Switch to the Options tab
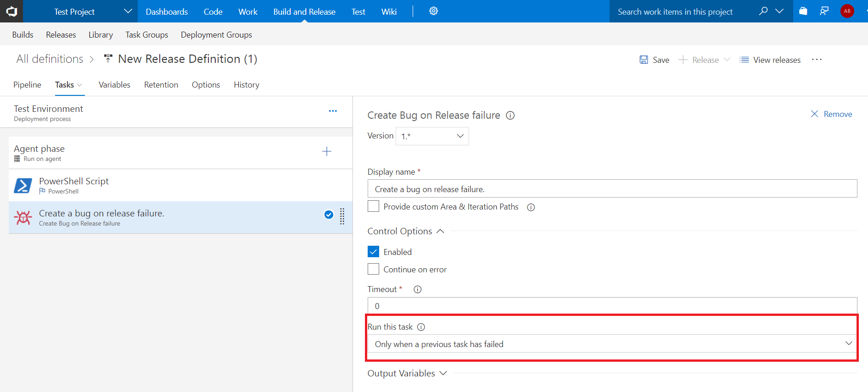The image size is (868, 392). (x=206, y=85)
